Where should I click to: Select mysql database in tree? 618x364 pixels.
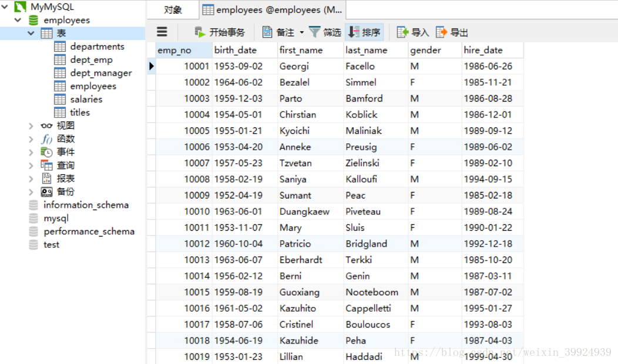pos(56,218)
